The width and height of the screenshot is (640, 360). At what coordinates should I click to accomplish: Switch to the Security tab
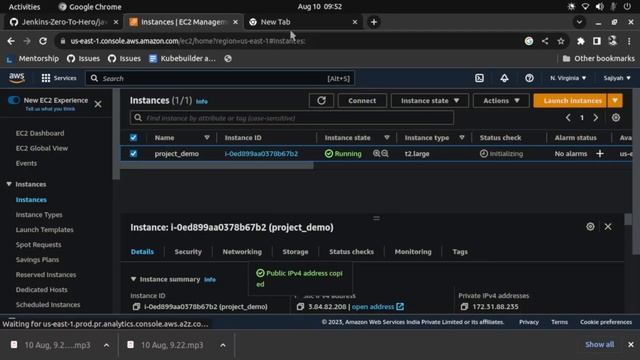tap(188, 252)
